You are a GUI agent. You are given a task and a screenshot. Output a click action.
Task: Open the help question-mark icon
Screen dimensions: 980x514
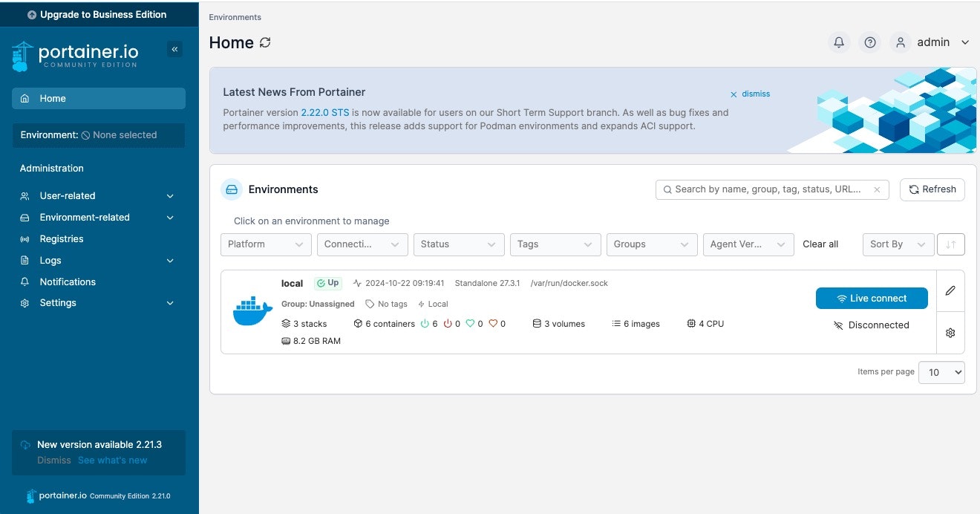pos(870,42)
